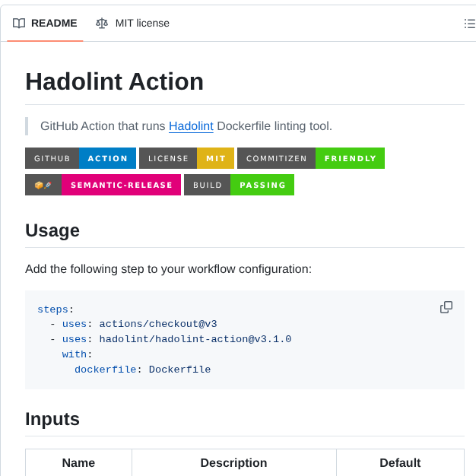
Task: Switch to MIT license tab
Action: click(x=132, y=23)
